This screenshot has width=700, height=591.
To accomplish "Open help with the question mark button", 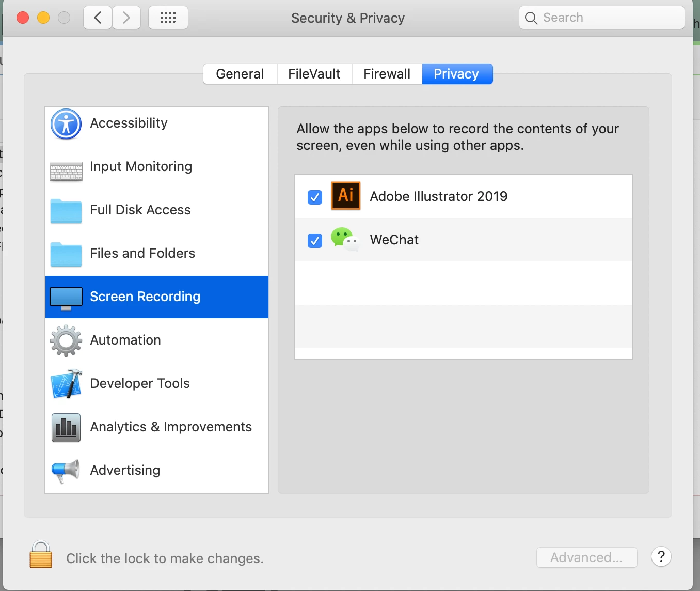I will click(x=661, y=557).
